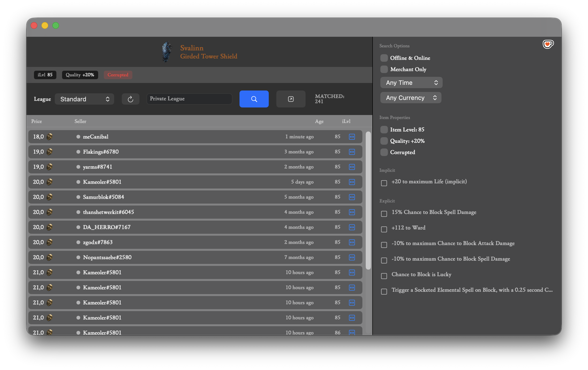Click the Corrupted red tag
588x370 pixels.
pyautogui.click(x=118, y=75)
